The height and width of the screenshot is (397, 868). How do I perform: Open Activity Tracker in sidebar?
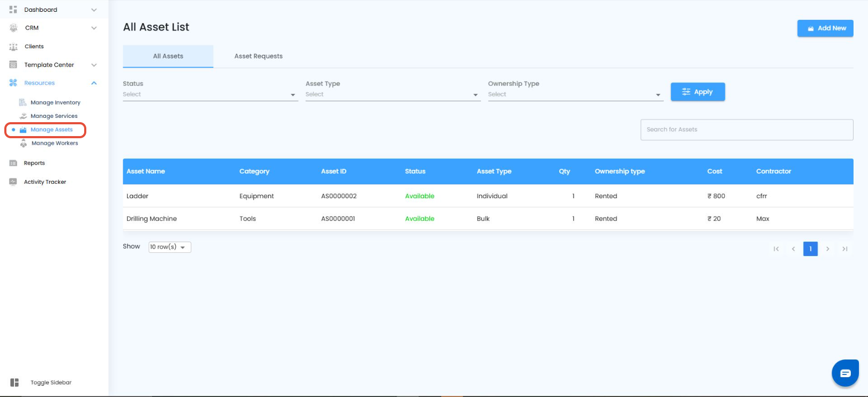(x=45, y=182)
